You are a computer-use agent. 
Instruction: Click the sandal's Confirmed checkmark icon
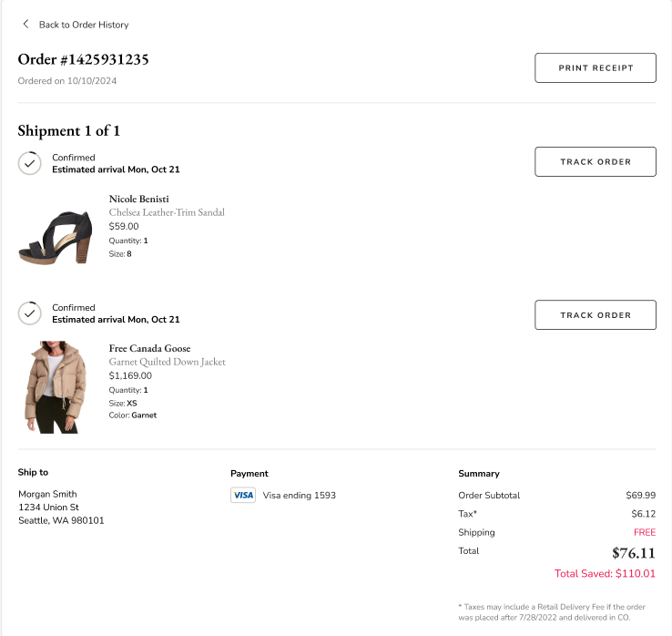pyautogui.click(x=30, y=163)
